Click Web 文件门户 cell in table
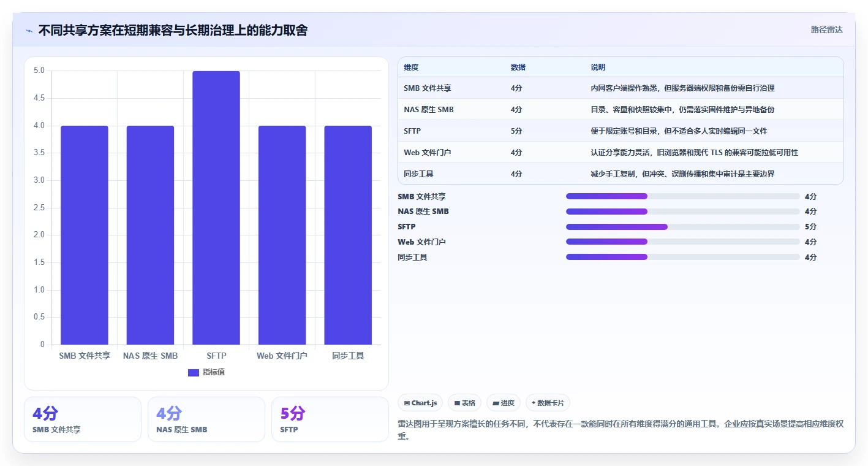Viewport: 868px width, 466px height. pyautogui.click(x=428, y=153)
